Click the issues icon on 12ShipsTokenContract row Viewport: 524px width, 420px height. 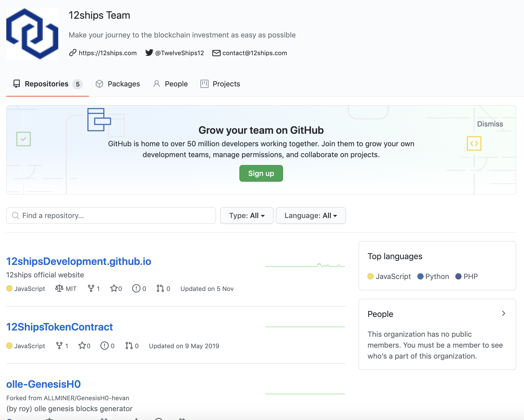[x=105, y=346]
